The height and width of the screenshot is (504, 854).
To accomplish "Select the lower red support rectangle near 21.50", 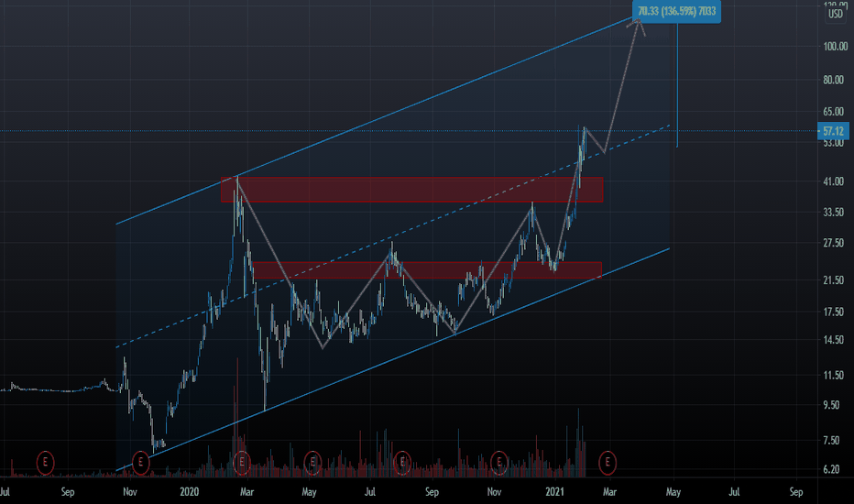I will tap(427, 270).
